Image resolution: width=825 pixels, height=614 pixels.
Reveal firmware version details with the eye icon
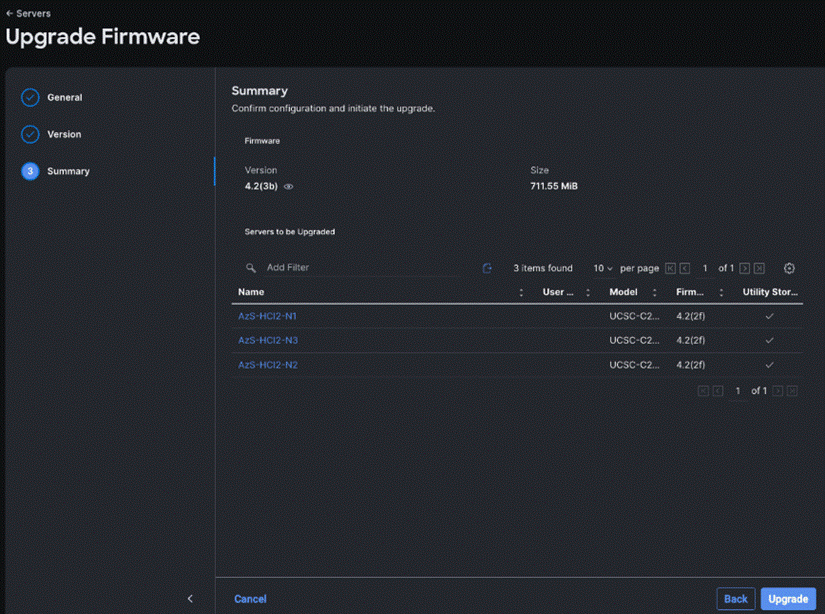pos(288,186)
